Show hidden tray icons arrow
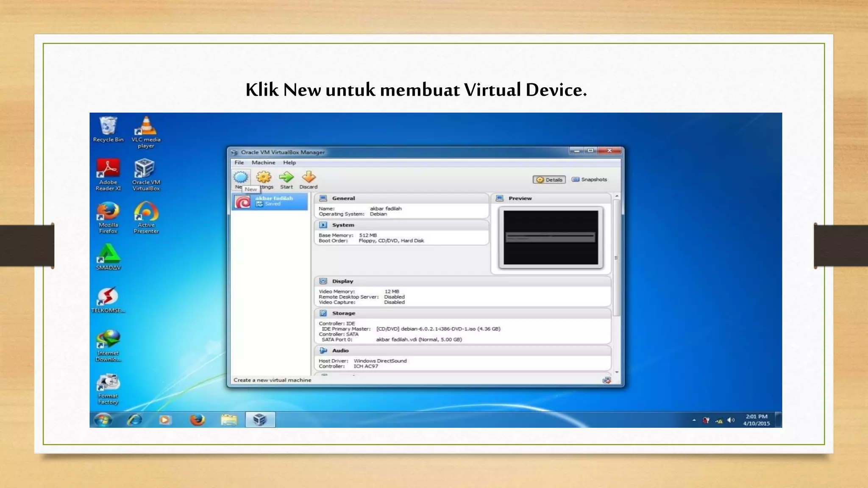The height and width of the screenshot is (488, 868). (x=694, y=420)
